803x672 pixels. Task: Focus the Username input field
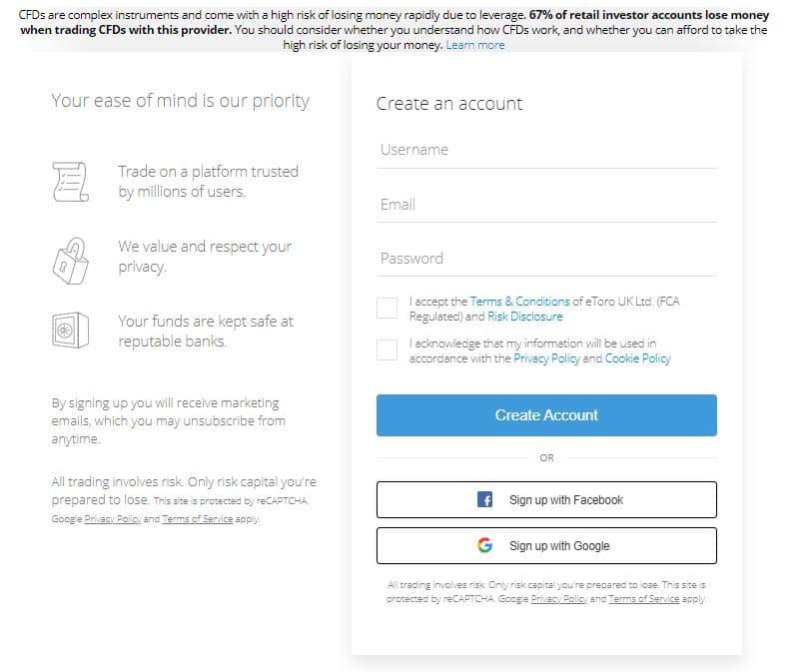546,150
